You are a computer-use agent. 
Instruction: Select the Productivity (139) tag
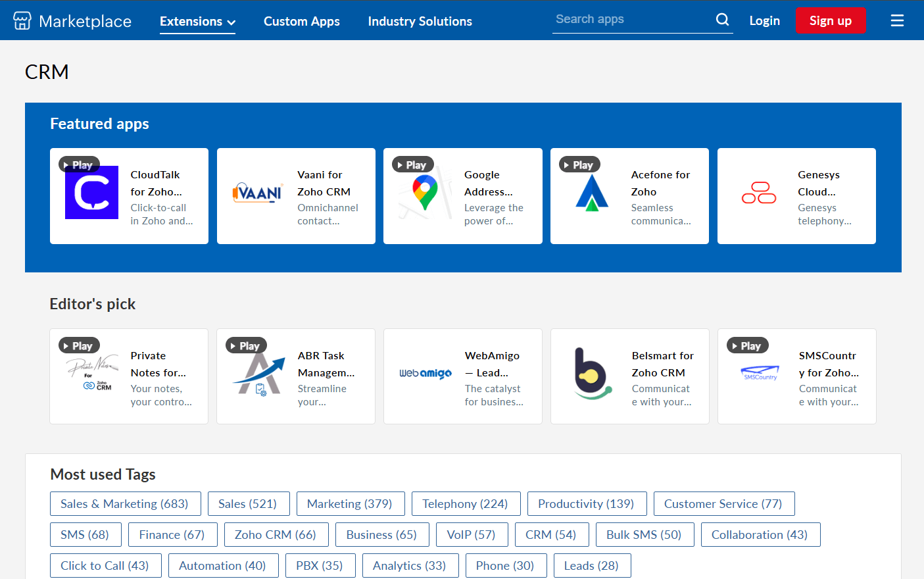[x=587, y=504]
